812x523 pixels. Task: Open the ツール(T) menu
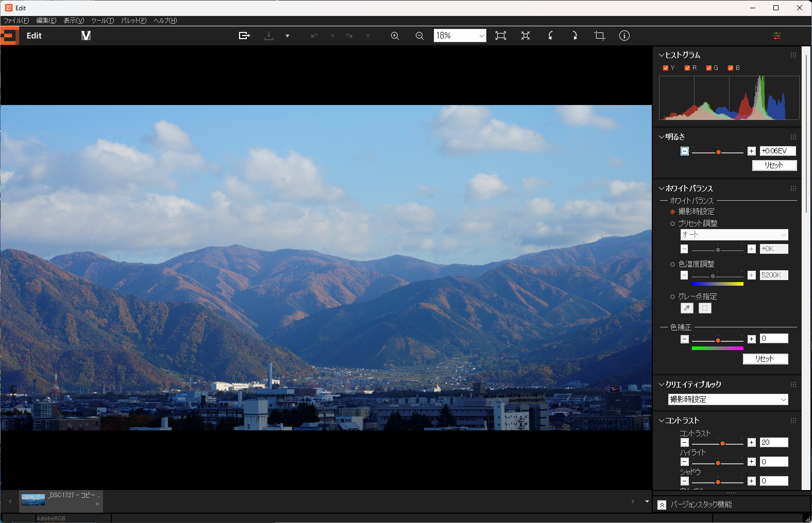[103, 21]
